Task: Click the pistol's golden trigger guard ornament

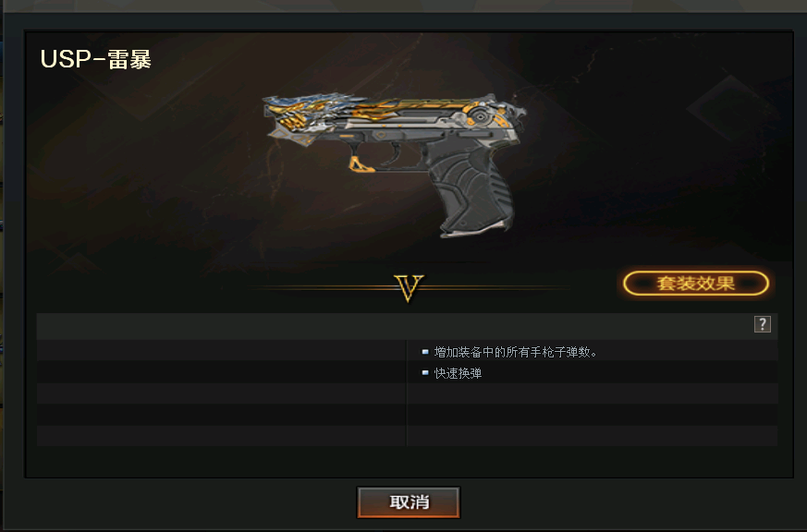Action: [361, 164]
